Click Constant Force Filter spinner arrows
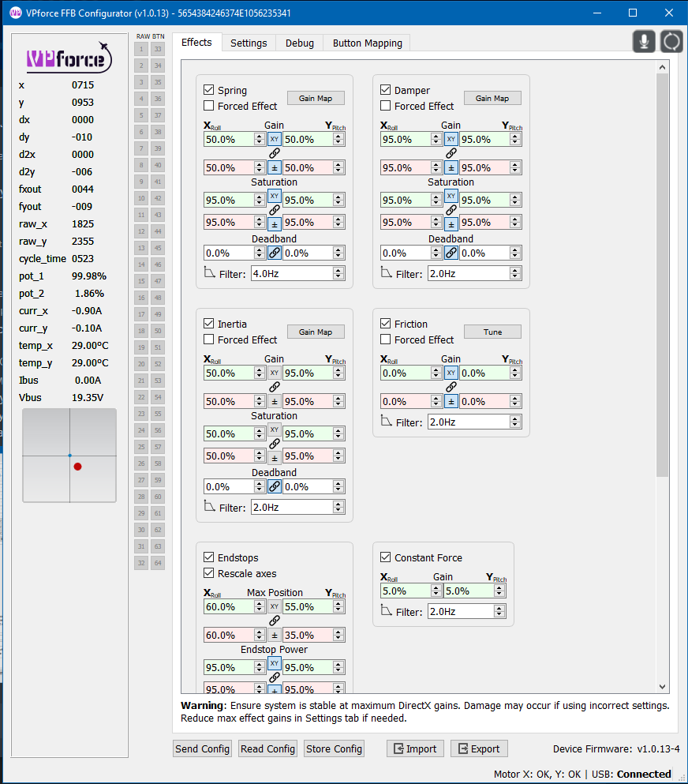 click(x=499, y=611)
